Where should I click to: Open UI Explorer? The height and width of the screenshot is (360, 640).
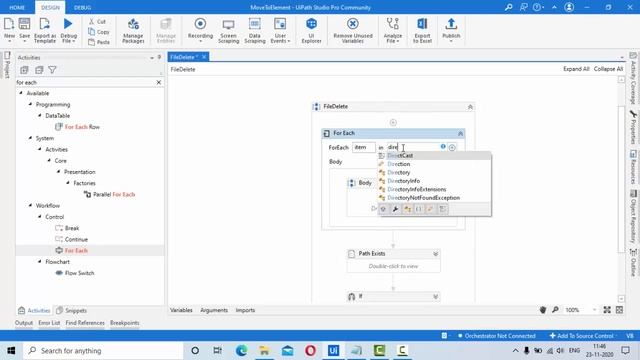[x=311, y=30]
